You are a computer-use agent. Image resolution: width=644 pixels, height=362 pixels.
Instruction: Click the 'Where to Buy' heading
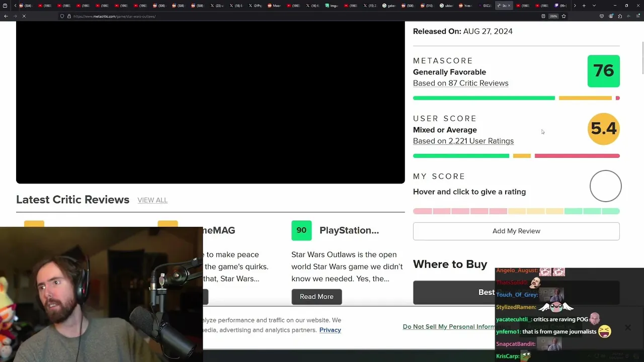[x=450, y=264]
